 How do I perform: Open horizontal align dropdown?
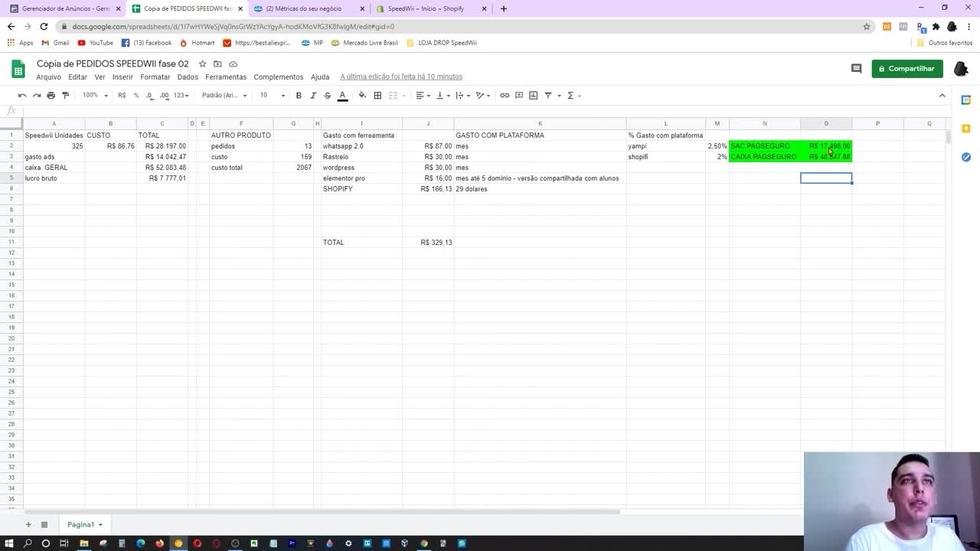point(423,96)
